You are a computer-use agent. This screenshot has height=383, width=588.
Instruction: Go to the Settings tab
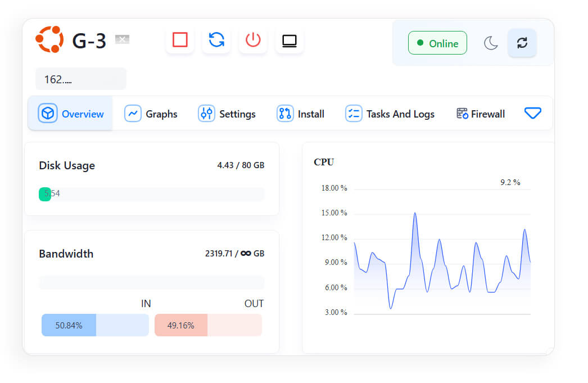coord(227,114)
